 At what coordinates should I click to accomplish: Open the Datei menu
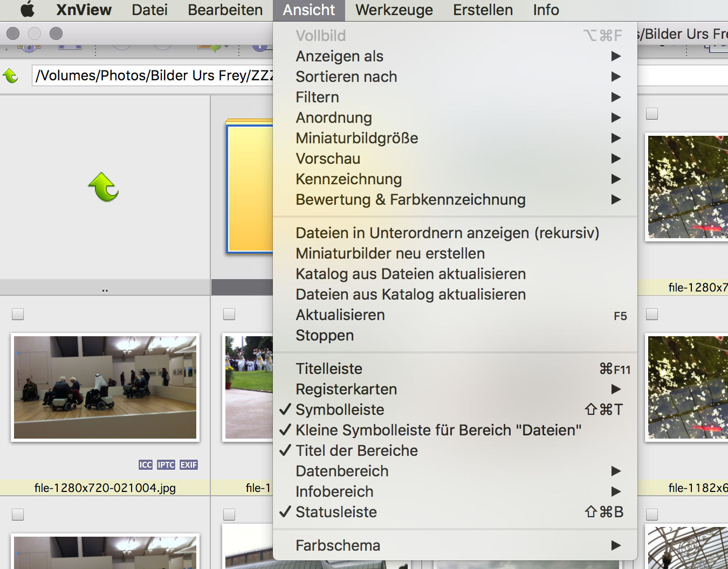pyautogui.click(x=149, y=10)
